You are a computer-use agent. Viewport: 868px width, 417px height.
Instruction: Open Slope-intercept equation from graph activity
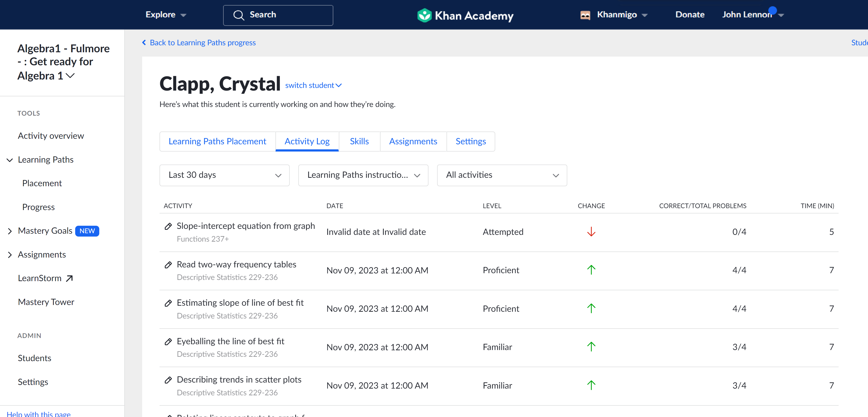pos(246,226)
